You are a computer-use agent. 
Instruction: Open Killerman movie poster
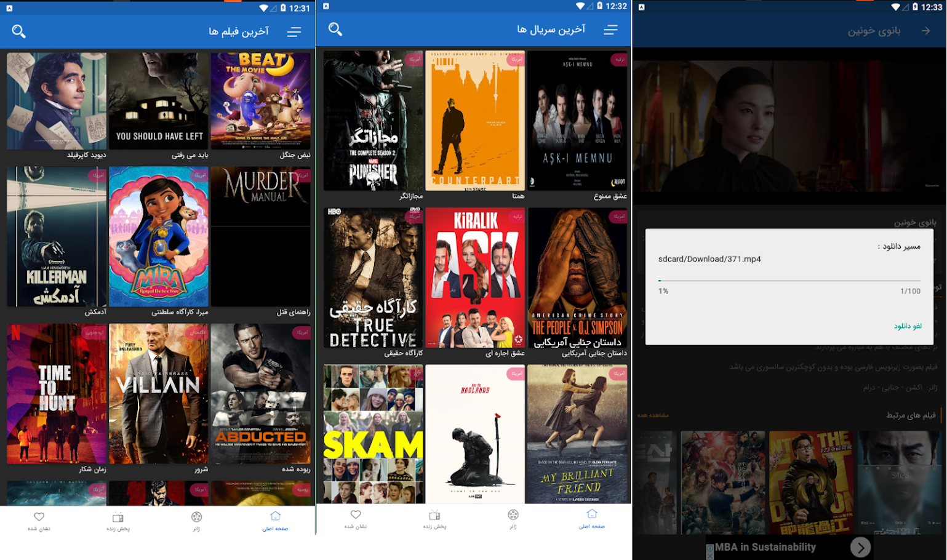[x=57, y=236]
